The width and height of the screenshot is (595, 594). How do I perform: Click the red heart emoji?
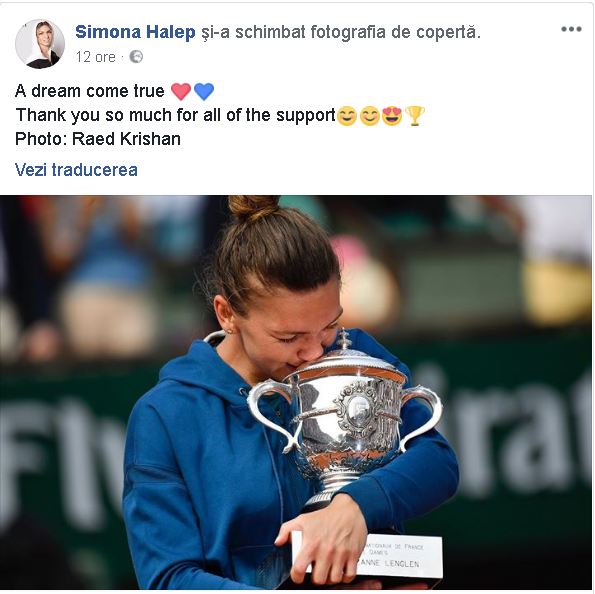pos(181,91)
